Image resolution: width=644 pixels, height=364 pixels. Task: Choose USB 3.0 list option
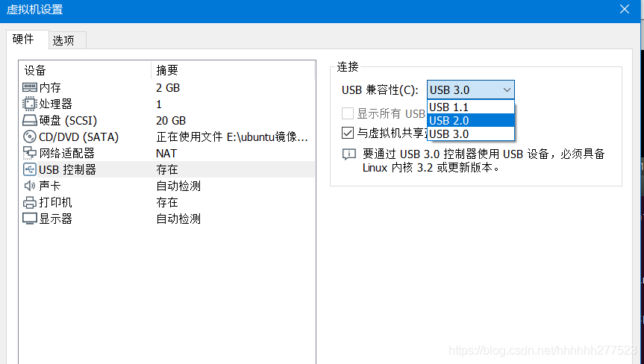pos(471,134)
